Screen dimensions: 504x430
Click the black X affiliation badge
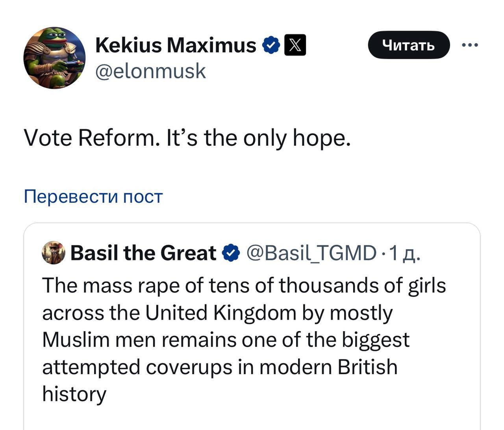(x=295, y=45)
